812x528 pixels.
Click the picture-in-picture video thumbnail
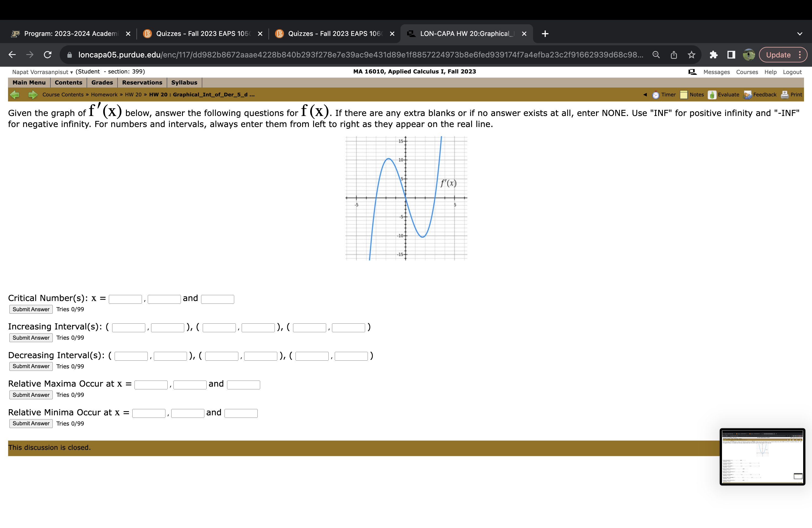[763, 457]
